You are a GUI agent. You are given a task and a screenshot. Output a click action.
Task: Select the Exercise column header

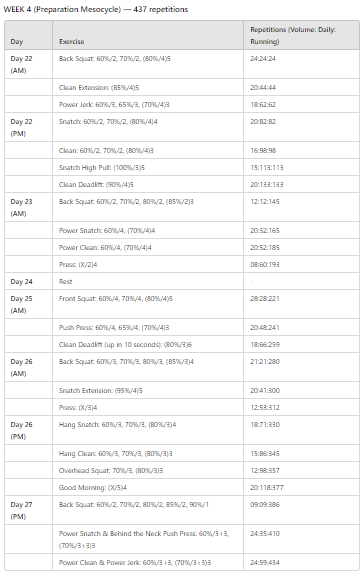[148, 35]
